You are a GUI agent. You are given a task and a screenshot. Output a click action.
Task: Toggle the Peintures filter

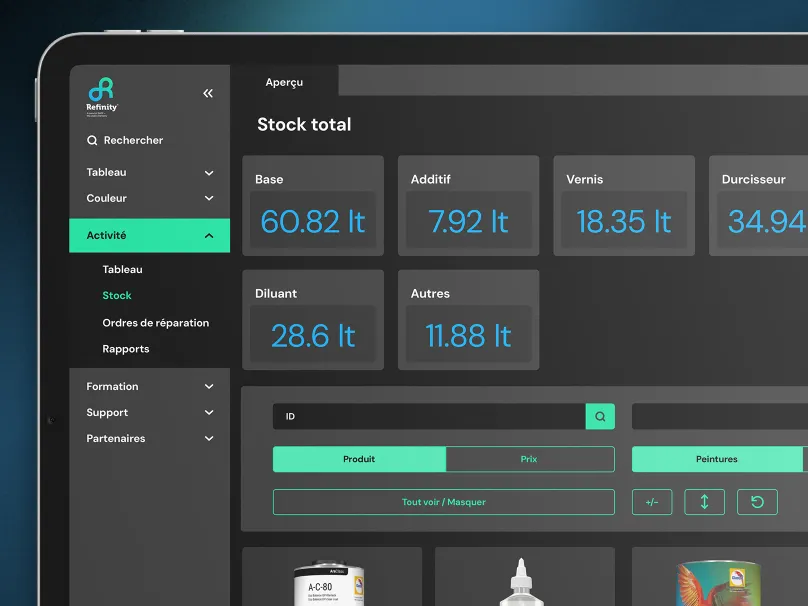point(717,459)
